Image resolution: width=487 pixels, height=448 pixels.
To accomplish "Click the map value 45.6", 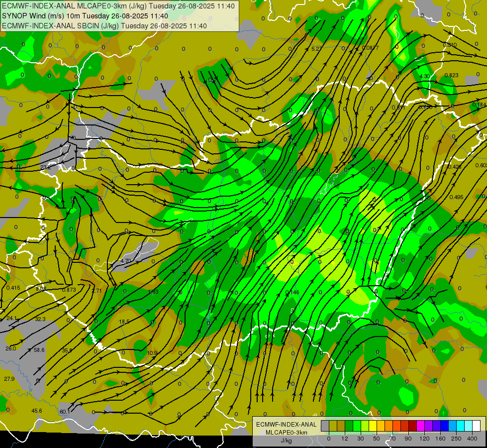I will pos(37,411).
